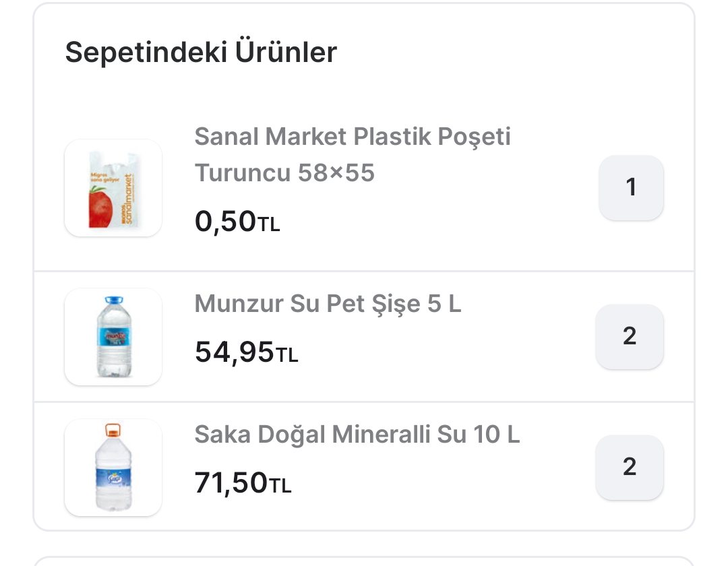Click the Turuncu 58×55 text line
728x566 pixels.
284,173
